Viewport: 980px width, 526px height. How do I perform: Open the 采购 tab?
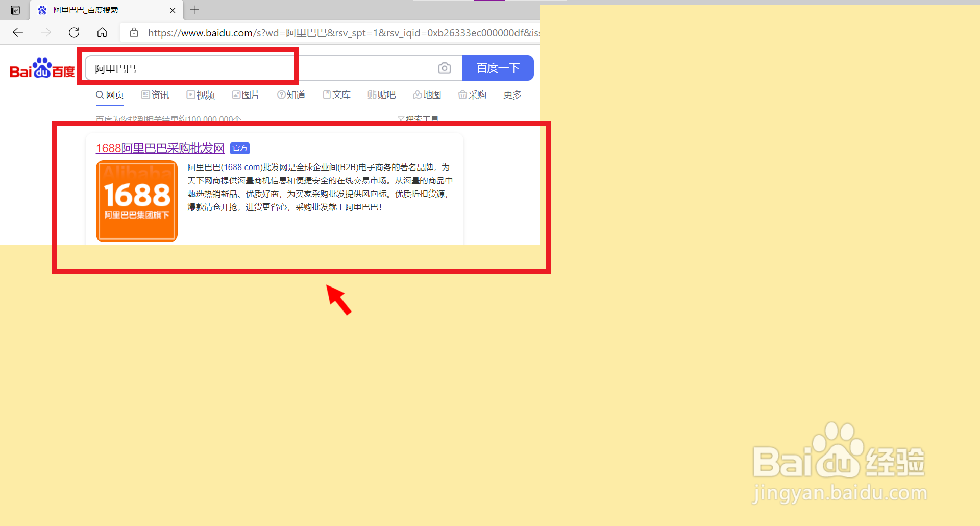[472, 95]
